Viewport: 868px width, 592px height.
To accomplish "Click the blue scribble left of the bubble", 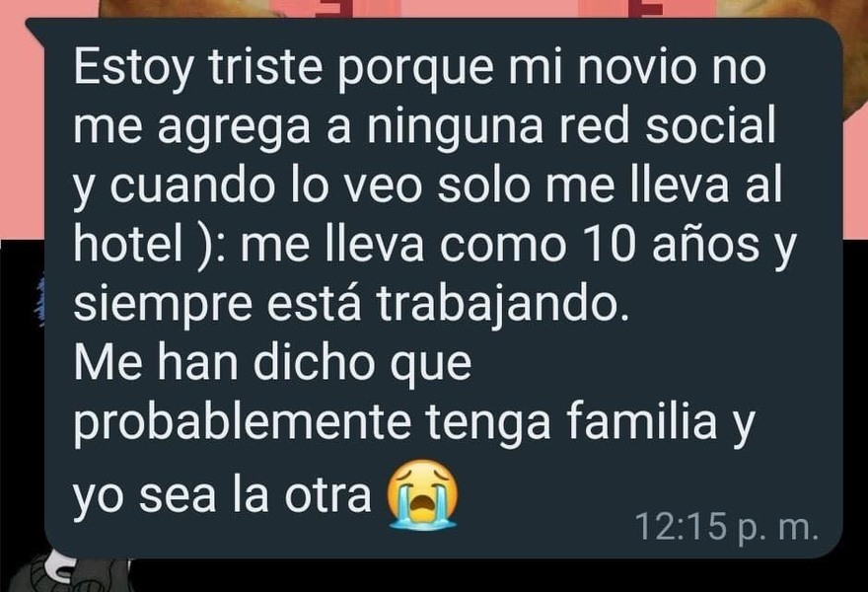I will pos(39,301).
